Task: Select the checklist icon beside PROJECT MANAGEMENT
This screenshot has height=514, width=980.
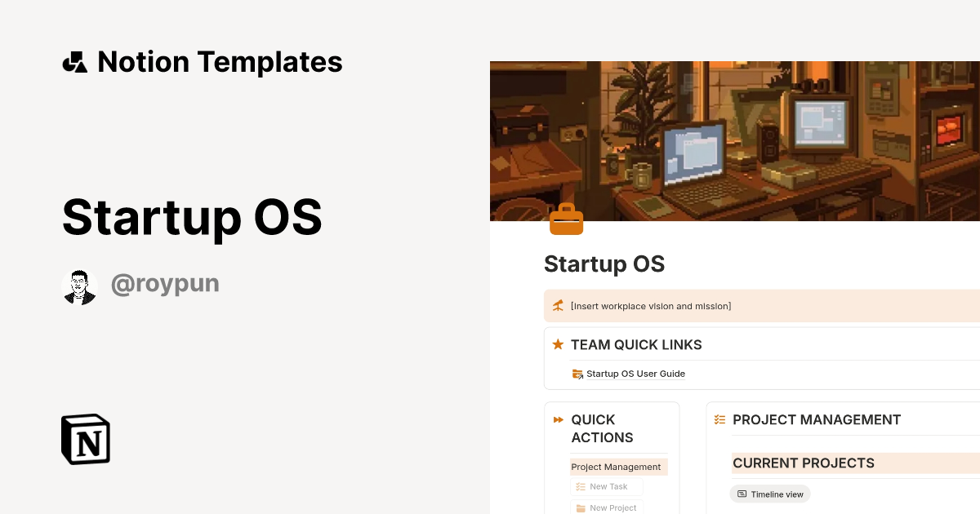Action: coord(719,419)
